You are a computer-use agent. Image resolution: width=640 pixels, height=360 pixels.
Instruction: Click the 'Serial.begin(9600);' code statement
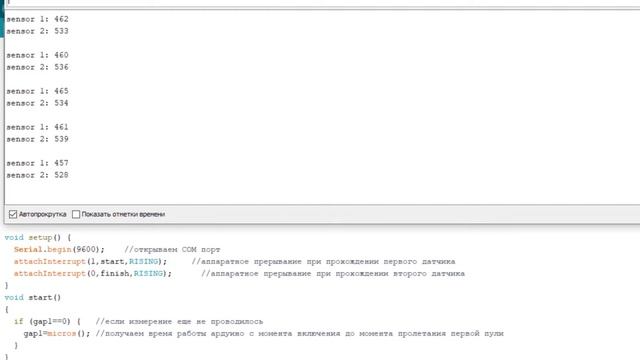coord(59,249)
